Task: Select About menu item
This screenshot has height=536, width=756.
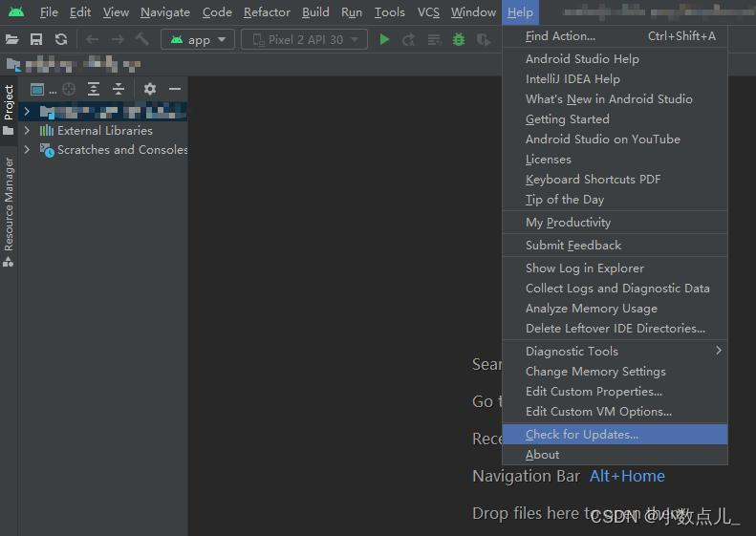Action: tap(615, 455)
